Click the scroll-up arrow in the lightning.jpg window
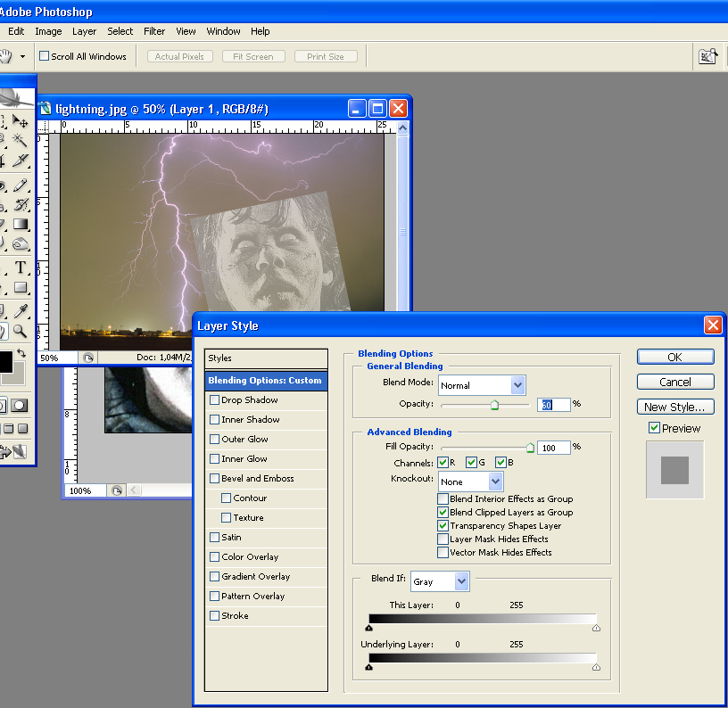728x708 pixels. pyautogui.click(x=402, y=128)
